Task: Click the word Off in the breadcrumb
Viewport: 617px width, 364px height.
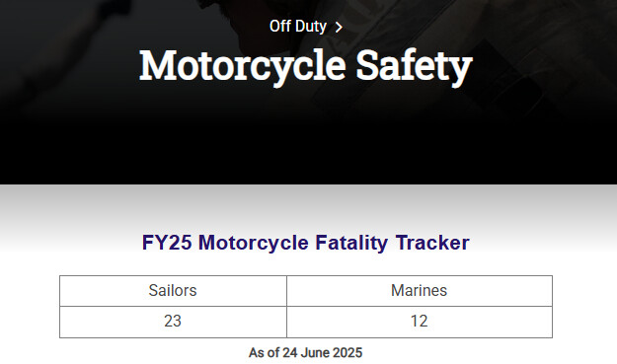Action: 280,27
